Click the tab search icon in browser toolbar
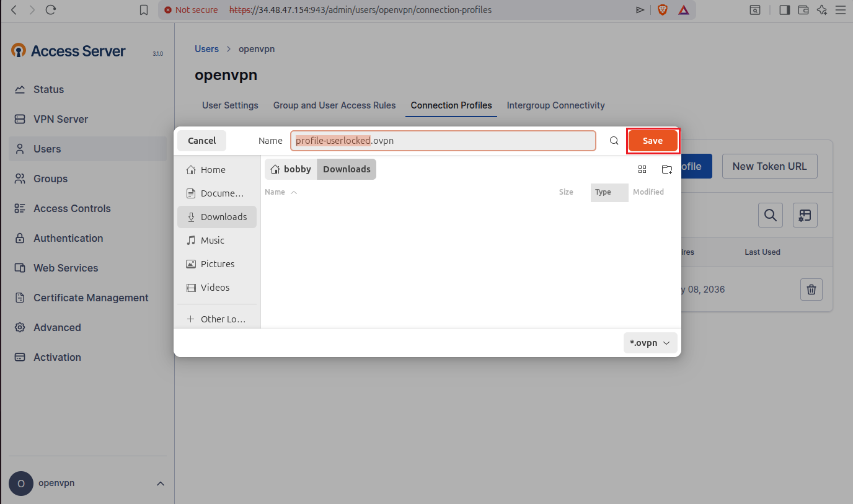Viewport: 853px width, 504px height. [x=755, y=10]
